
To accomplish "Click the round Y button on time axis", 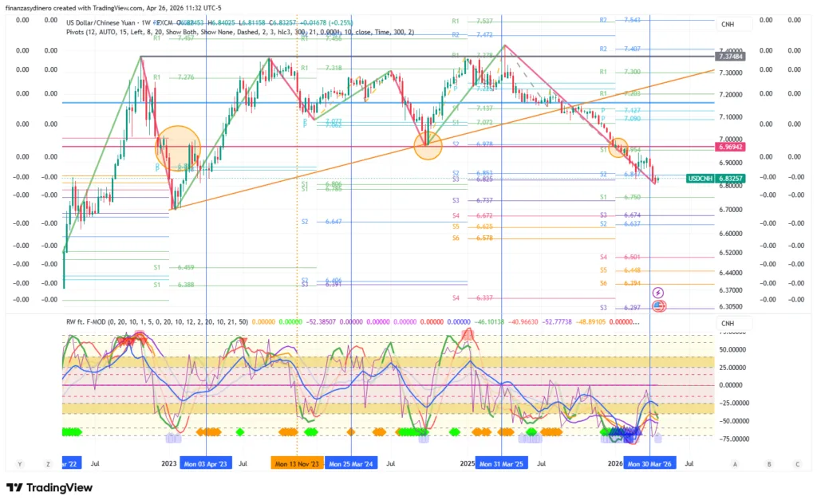I will 19,463.
